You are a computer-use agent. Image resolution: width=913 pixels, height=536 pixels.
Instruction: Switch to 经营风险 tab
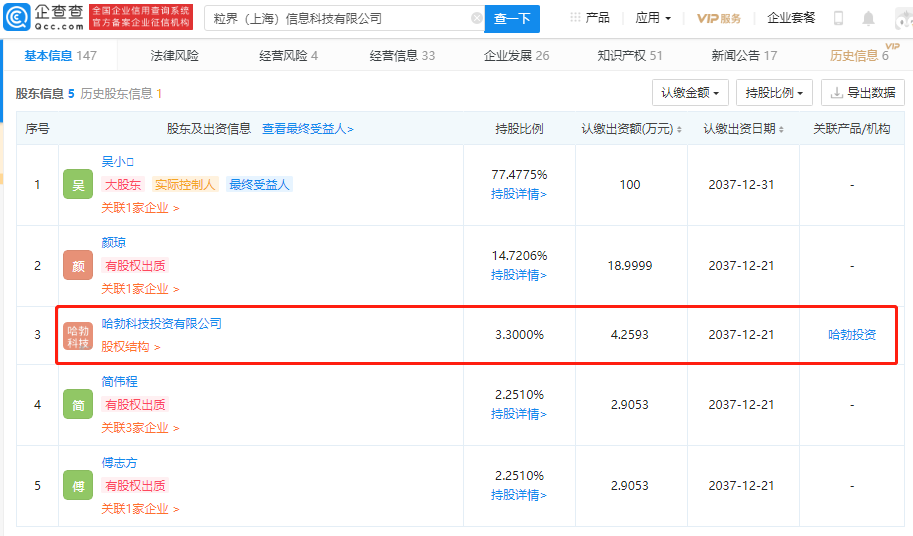pyautogui.click(x=288, y=55)
